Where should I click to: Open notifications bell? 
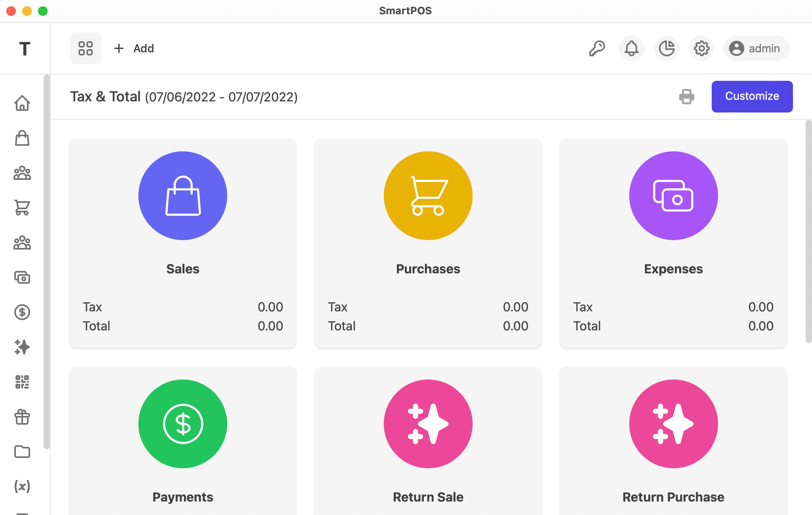point(632,48)
